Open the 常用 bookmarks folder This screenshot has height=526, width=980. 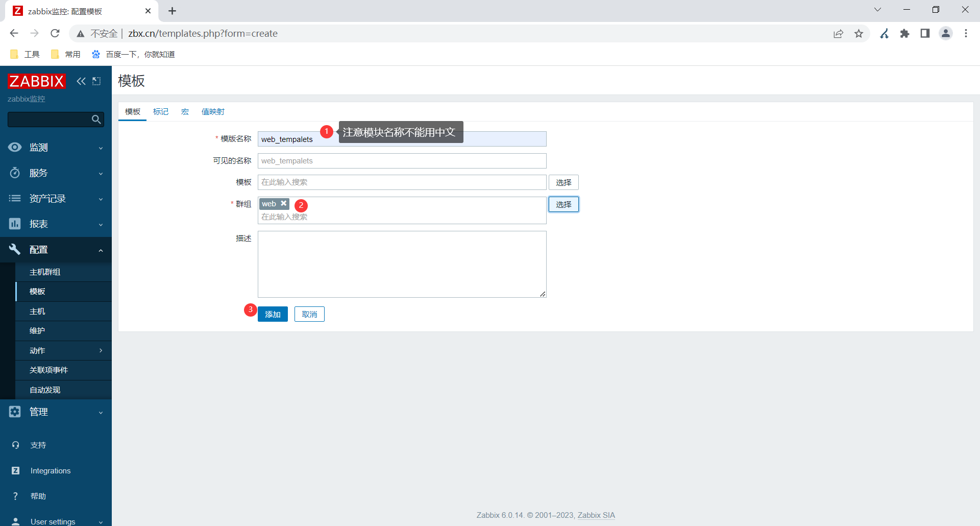(65, 55)
